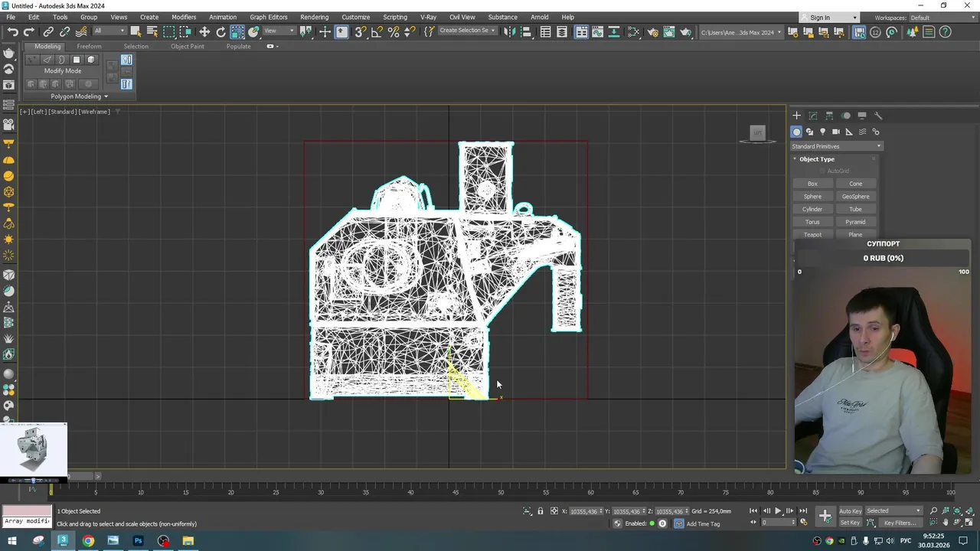Click the Undo arrow in main toolbar
The image size is (980, 551).
pyautogui.click(x=13, y=31)
